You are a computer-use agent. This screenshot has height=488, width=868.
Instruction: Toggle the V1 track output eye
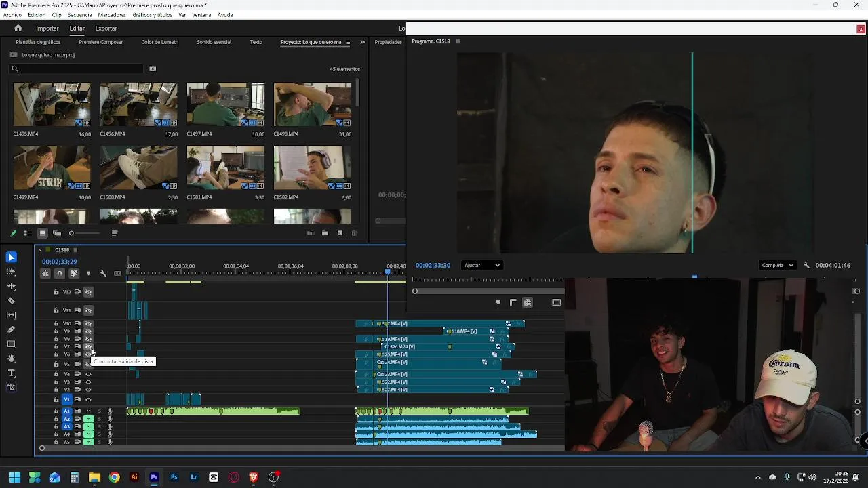point(88,400)
